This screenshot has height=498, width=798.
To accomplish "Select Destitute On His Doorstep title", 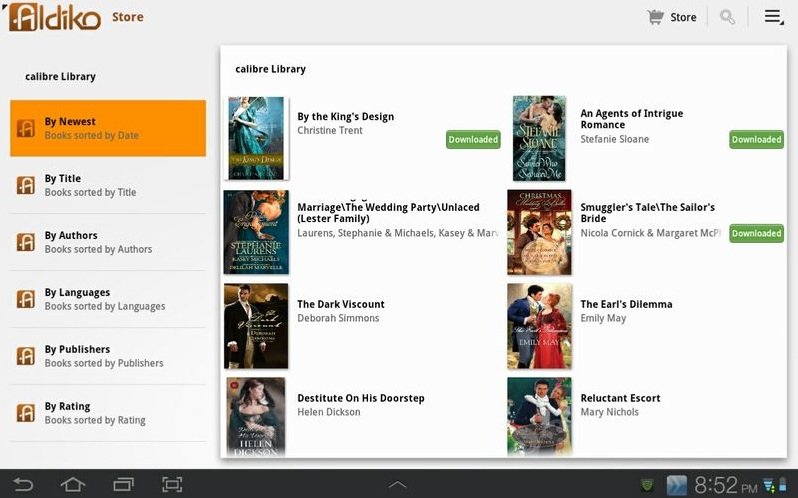I will point(361,398).
